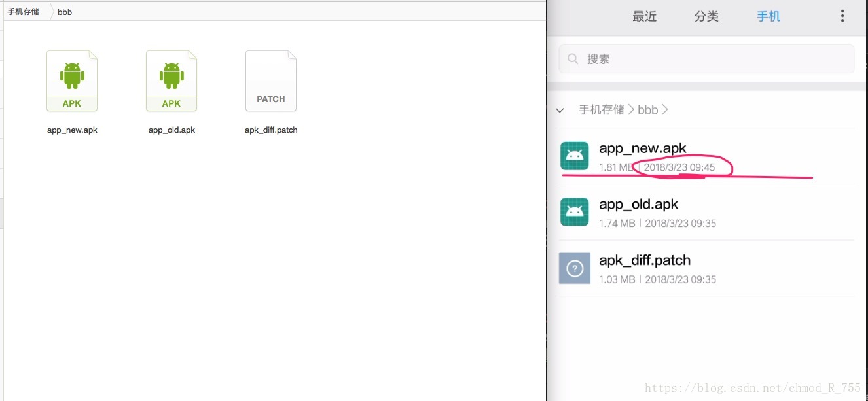Collapse the path chevron beside 手机存储

[x=560, y=111]
